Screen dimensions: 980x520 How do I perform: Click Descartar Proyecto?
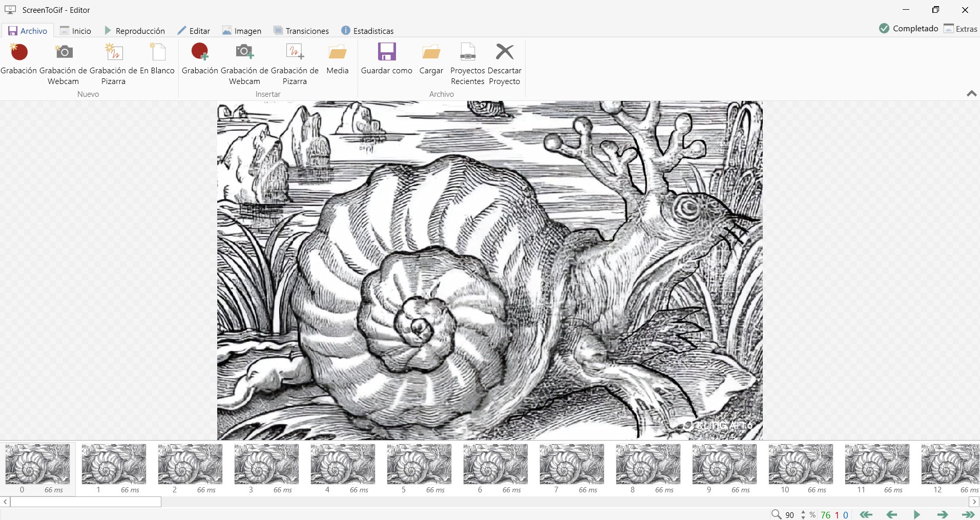(505, 64)
